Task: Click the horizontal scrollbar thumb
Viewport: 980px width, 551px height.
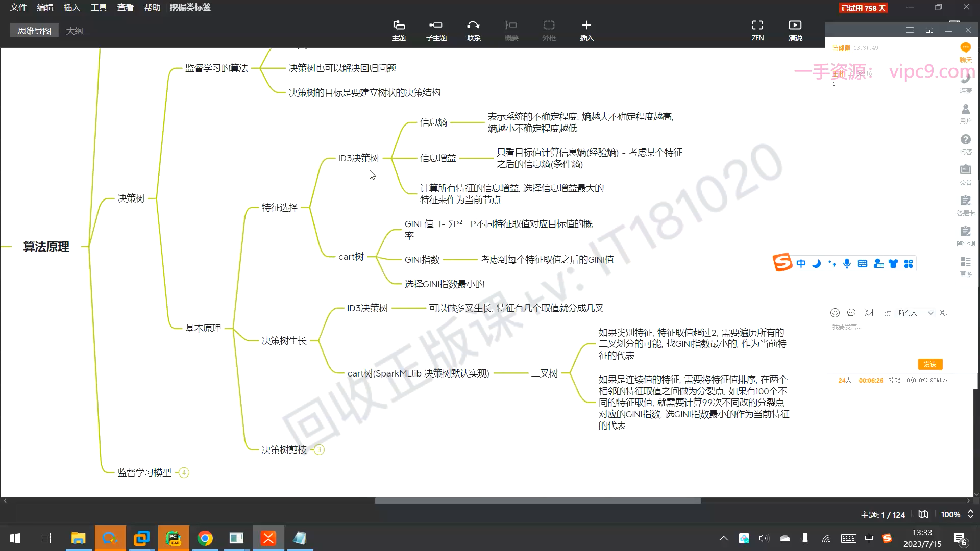Action: click(x=537, y=500)
